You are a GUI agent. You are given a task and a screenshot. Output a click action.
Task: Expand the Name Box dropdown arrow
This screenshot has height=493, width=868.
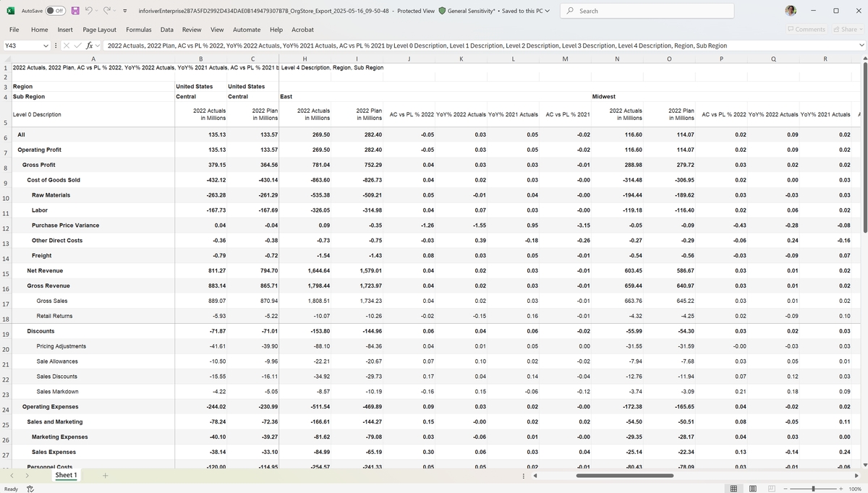tap(46, 46)
